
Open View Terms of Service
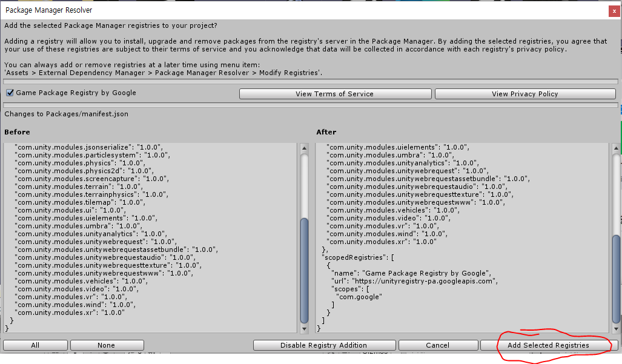pyautogui.click(x=335, y=94)
